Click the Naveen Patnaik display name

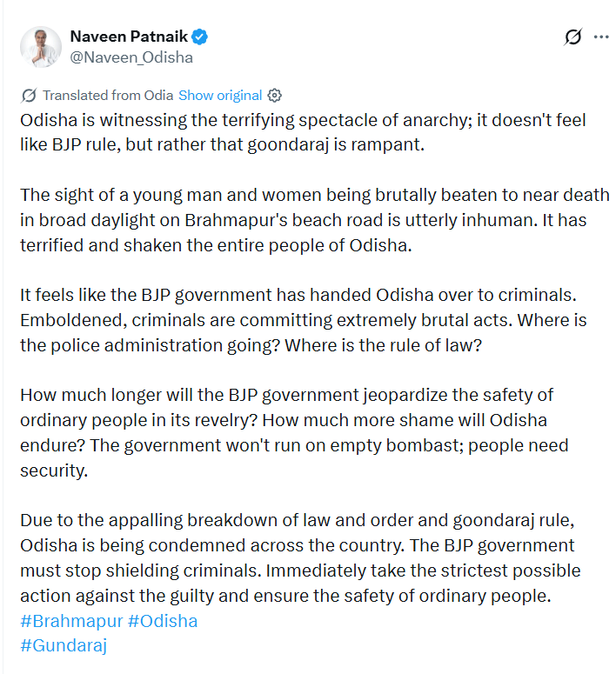(129, 37)
